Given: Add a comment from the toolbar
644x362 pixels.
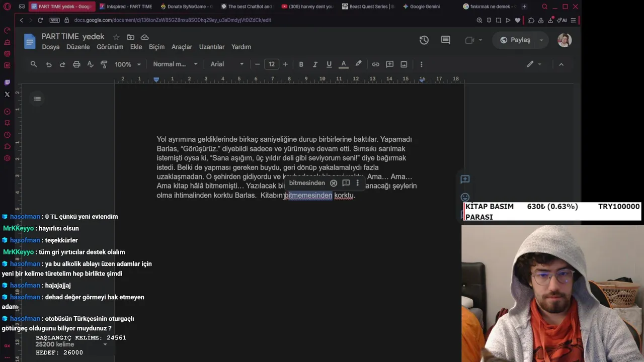Looking at the screenshot, I should pyautogui.click(x=389, y=64).
